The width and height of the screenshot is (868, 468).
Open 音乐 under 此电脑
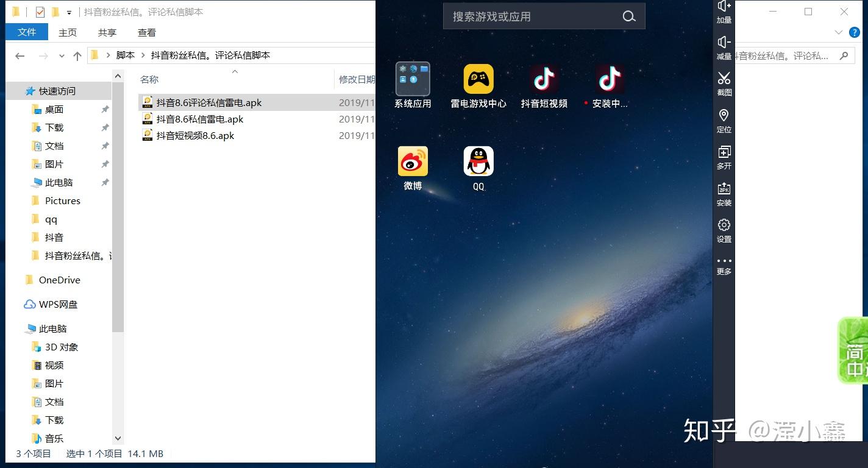click(54, 438)
